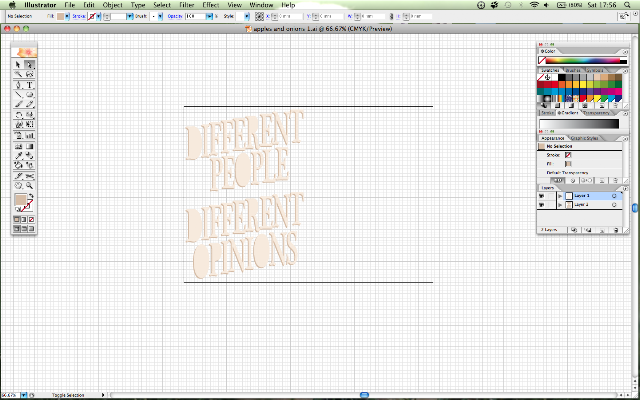Select the Warp tool
The image size is (640, 400).
point(18,124)
